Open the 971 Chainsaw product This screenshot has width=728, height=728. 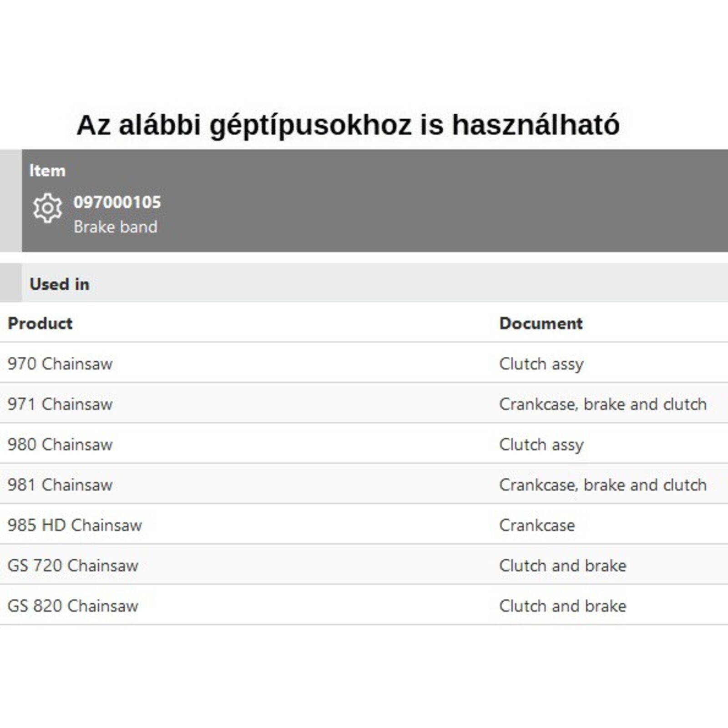coord(60,404)
